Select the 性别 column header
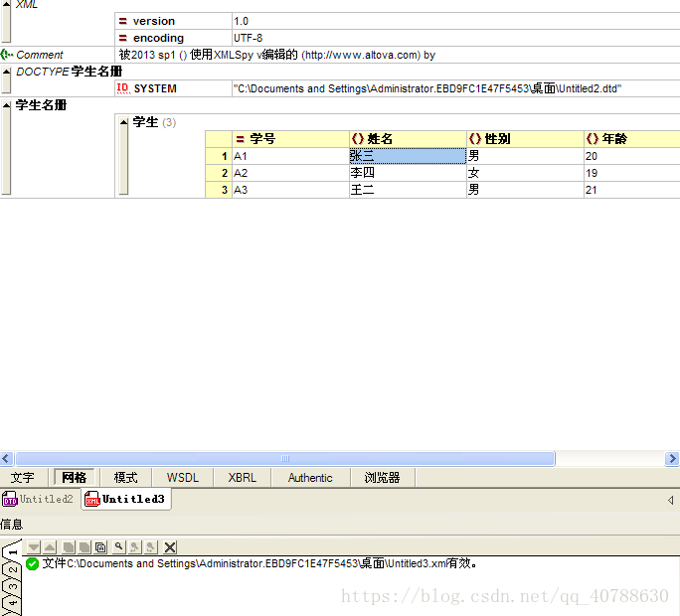Viewport: 680px width, 616px height. click(x=525, y=139)
